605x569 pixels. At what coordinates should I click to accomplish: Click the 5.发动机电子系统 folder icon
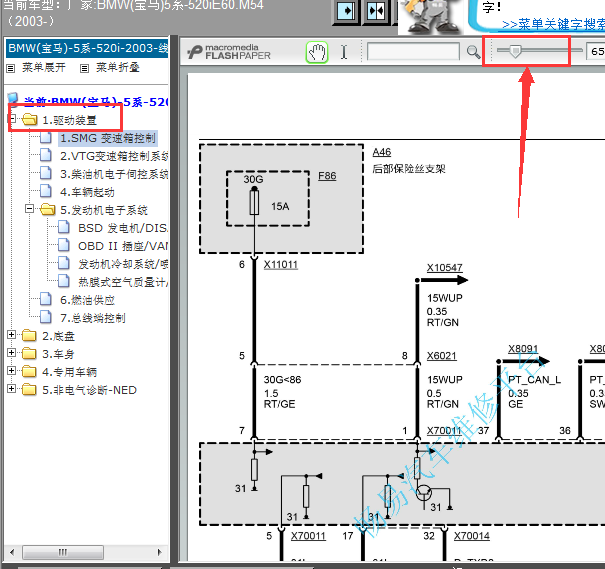[47, 209]
